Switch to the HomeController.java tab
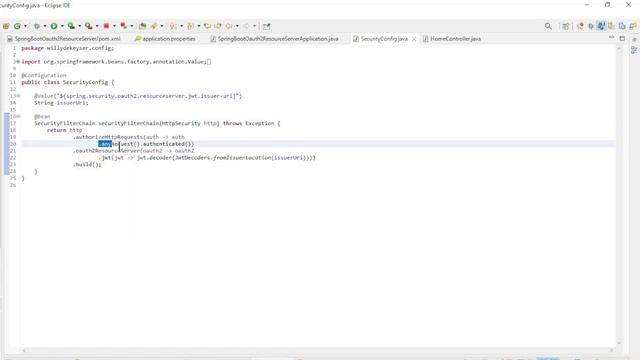This screenshot has width=640, height=360. [452, 39]
